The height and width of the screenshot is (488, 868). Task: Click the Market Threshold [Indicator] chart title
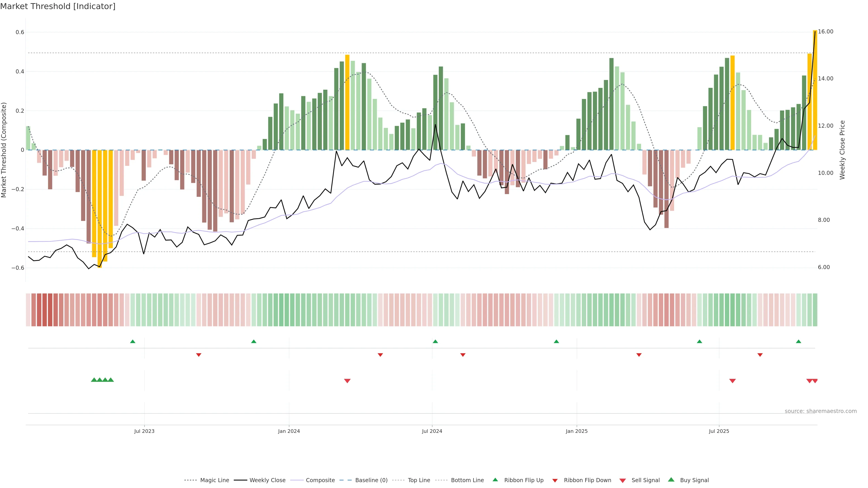pyautogui.click(x=58, y=6)
